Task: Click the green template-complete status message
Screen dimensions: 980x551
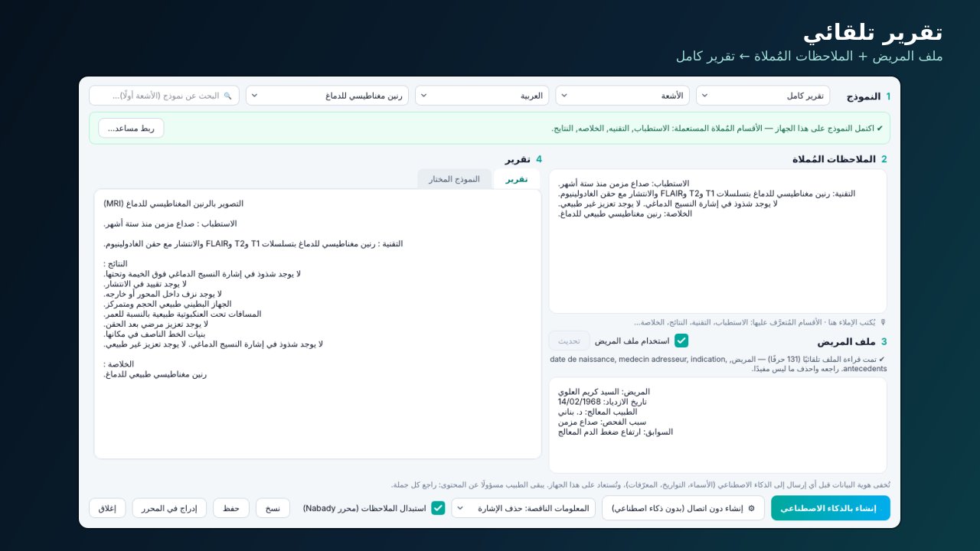Action: pyautogui.click(x=717, y=129)
